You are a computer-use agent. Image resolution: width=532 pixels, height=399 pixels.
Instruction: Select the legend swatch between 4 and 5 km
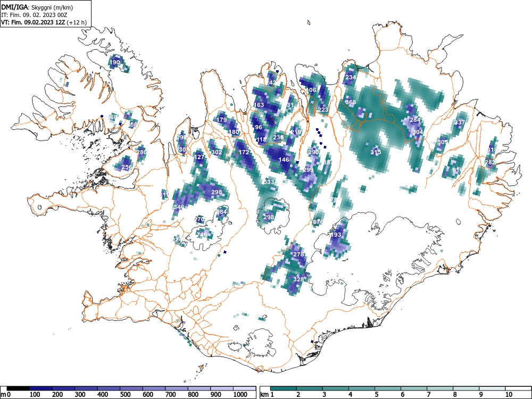point(361,388)
